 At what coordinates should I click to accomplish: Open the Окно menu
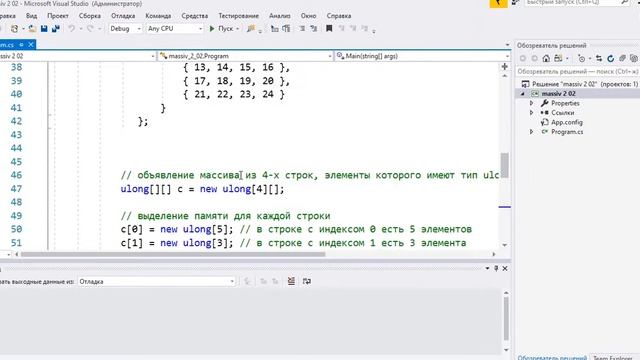click(309, 16)
